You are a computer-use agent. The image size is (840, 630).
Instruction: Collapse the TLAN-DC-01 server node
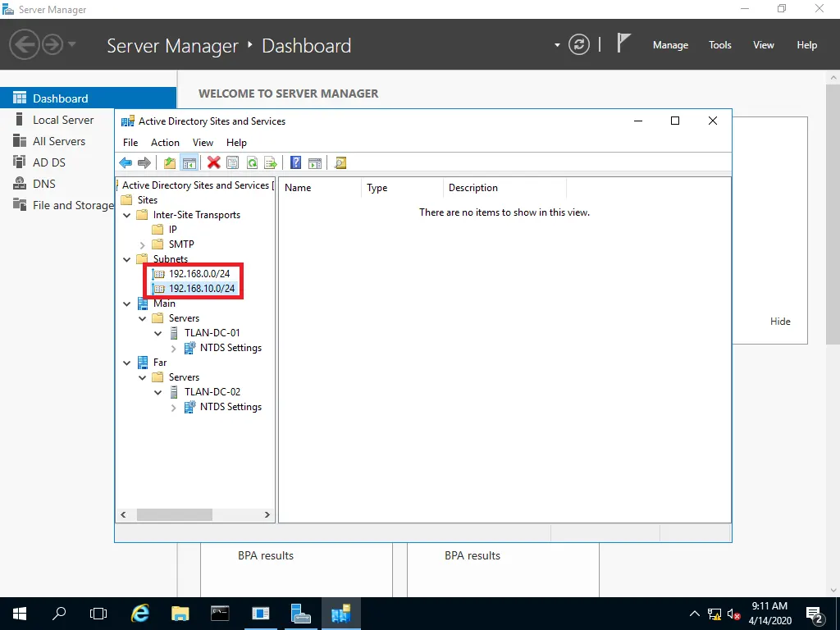click(158, 333)
